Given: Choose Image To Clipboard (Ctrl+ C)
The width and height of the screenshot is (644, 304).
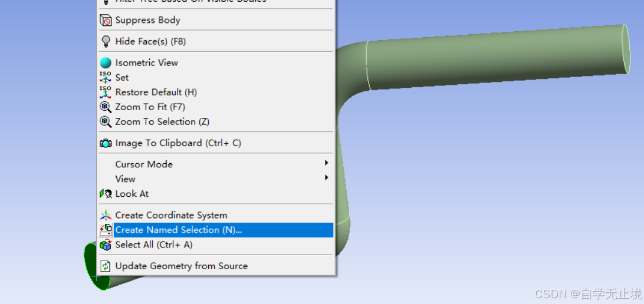Looking at the screenshot, I should pyautogui.click(x=216, y=143).
